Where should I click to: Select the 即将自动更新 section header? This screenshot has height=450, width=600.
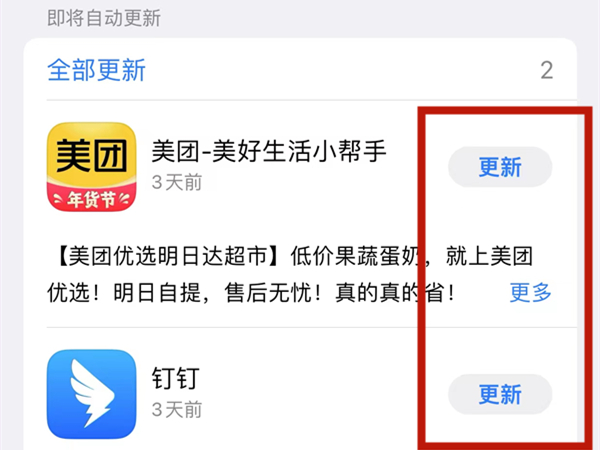[104, 18]
